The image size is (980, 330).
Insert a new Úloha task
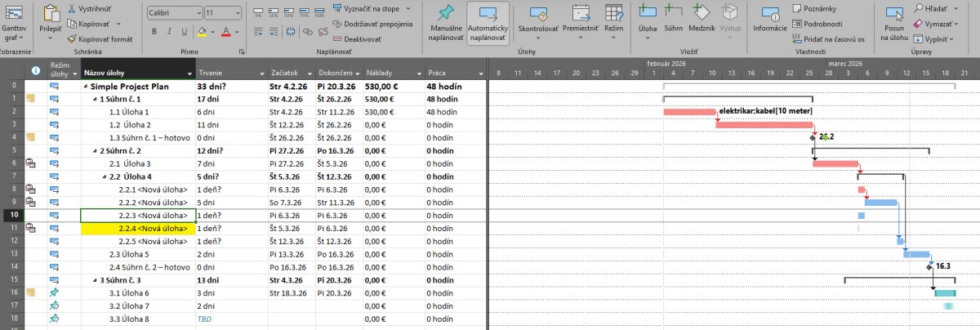(x=648, y=22)
